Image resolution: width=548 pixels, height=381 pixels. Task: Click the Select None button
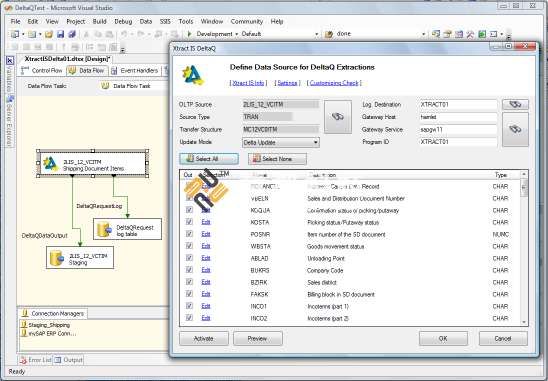[277, 159]
